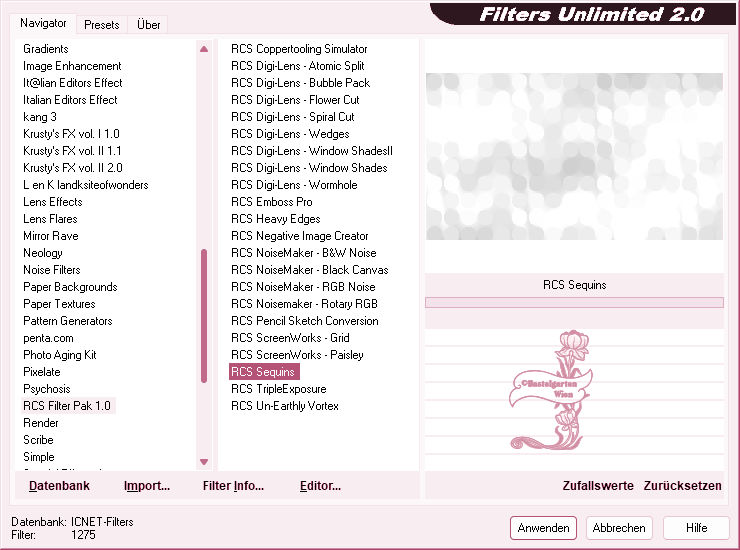
Task: Select Simple category
Action: point(39,457)
